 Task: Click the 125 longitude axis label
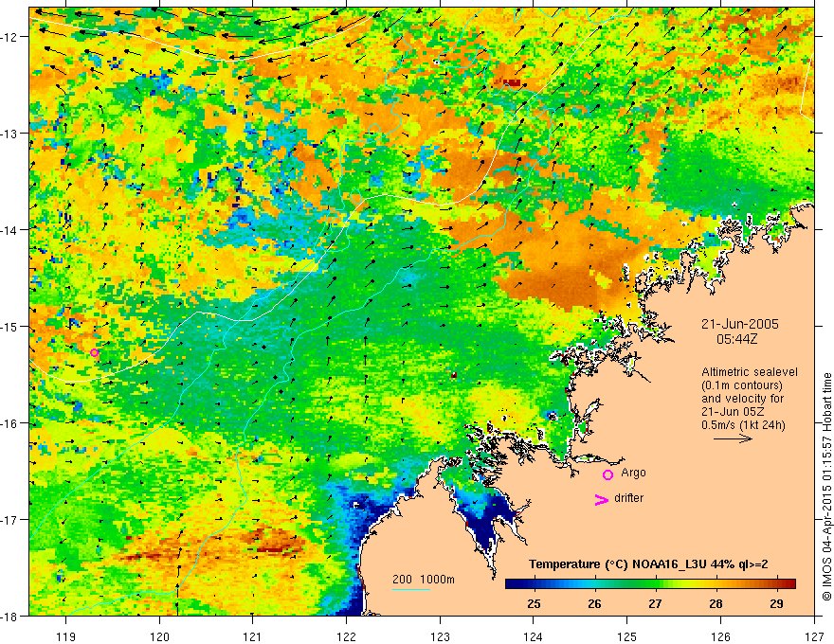(x=627, y=636)
